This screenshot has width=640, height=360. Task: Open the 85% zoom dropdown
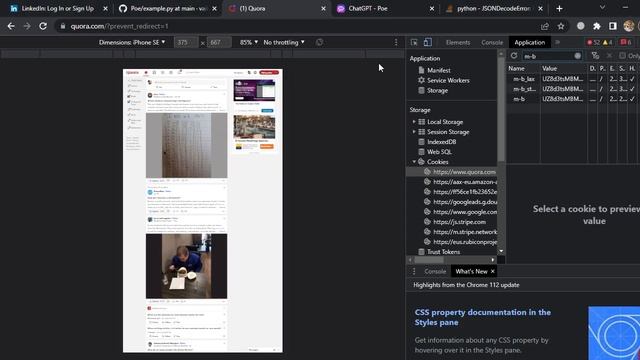pos(249,42)
